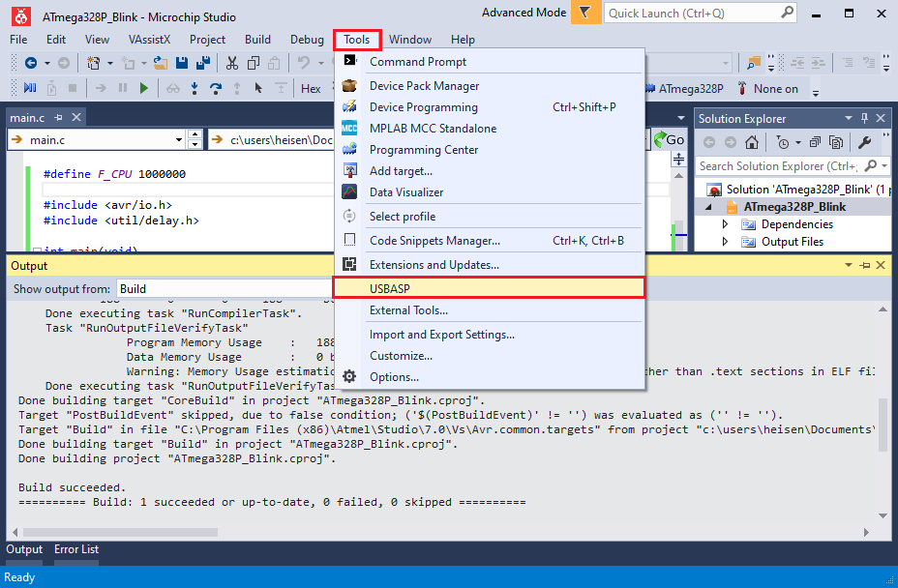The width and height of the screenshot is (898, 588).
Task: Click Add target... in Tools menu
Action: 490,171
